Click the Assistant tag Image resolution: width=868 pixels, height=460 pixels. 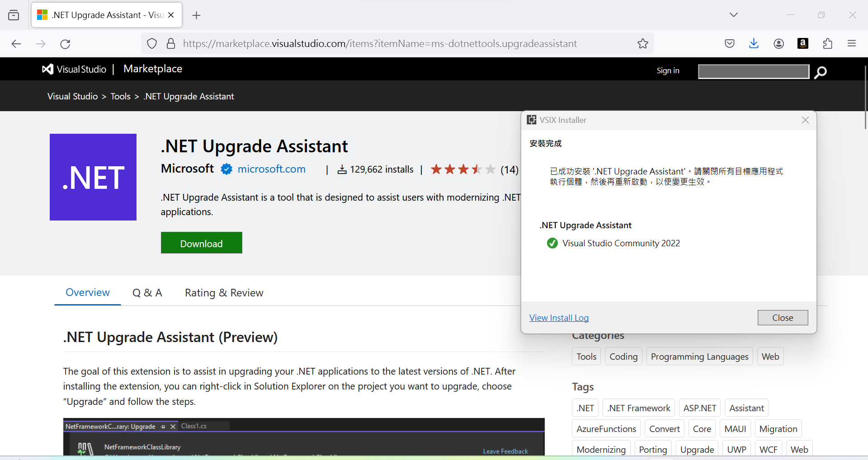(746, 408)
